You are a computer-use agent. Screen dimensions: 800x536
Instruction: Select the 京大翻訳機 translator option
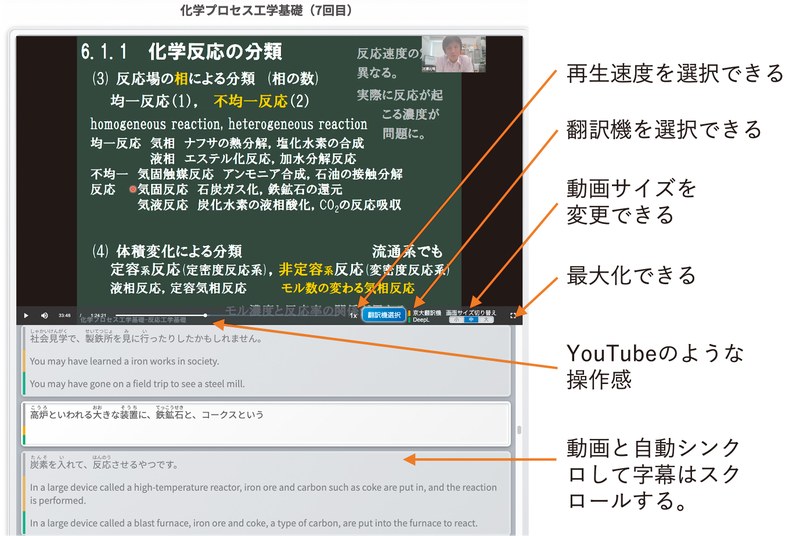(x=427, y=313)
